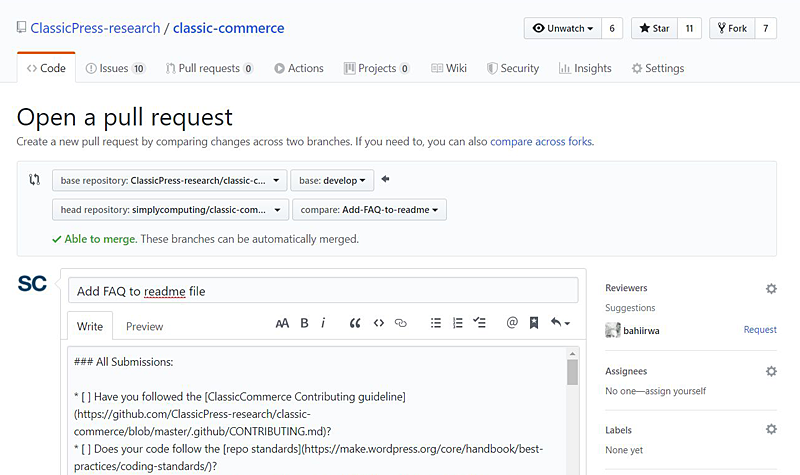Click the stargazers count 11
The image size is (800, 475).
[689, 28]
